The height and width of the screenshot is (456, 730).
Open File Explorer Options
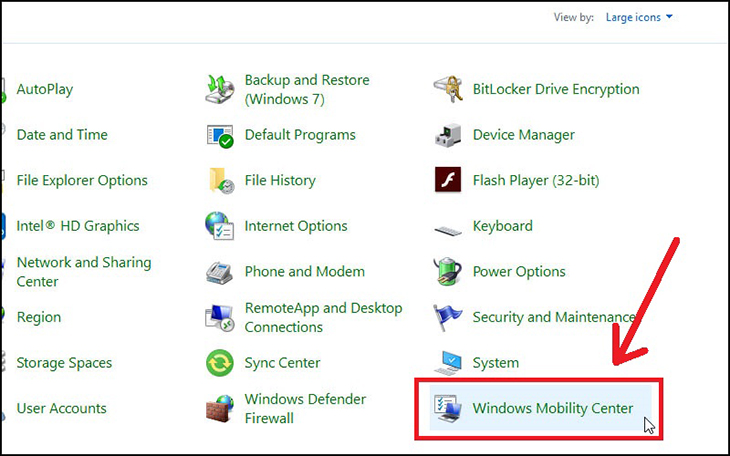[x=82, y=180]
